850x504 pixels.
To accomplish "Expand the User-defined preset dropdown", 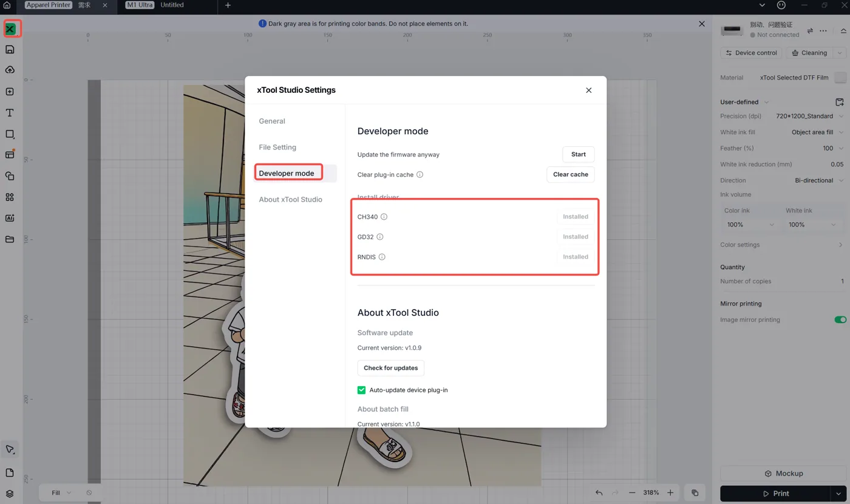I will pyautogui.click(x=766, y=102).
